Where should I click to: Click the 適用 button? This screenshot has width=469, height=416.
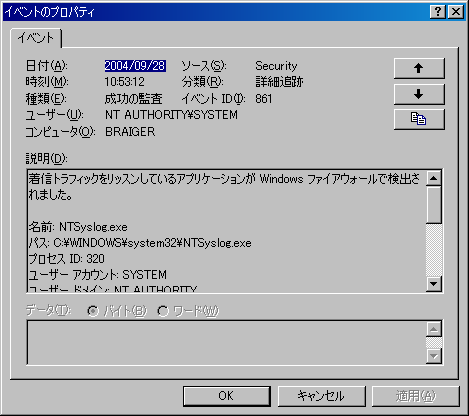[x=416, y=396]
